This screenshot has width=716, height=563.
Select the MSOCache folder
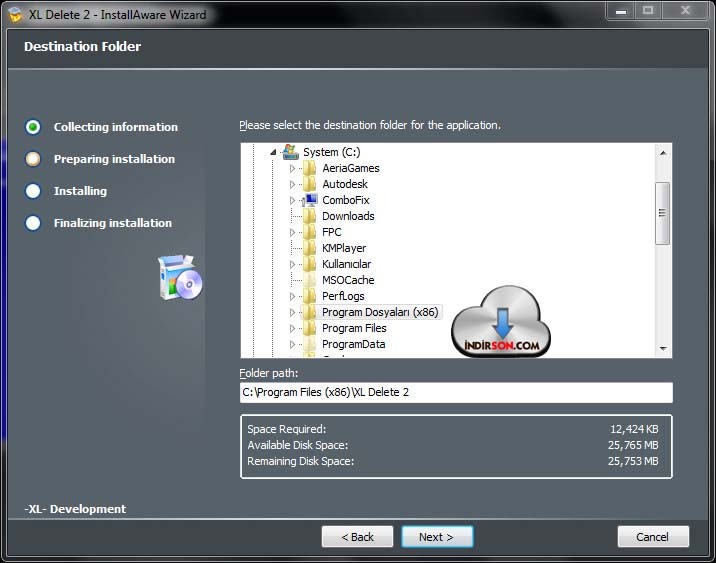coord(348,280)
